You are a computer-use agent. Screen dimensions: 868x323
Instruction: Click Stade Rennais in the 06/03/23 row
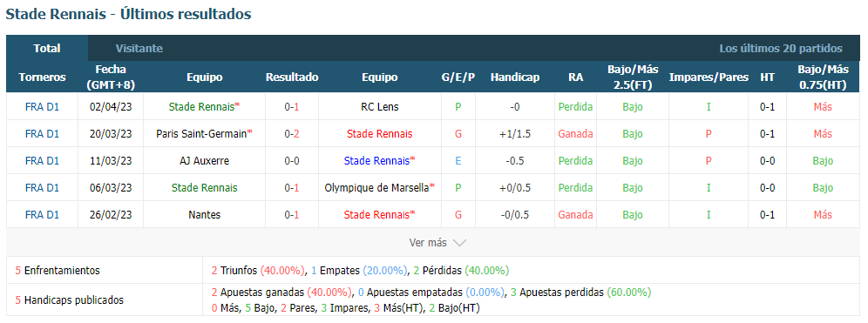tap(204, 187)
